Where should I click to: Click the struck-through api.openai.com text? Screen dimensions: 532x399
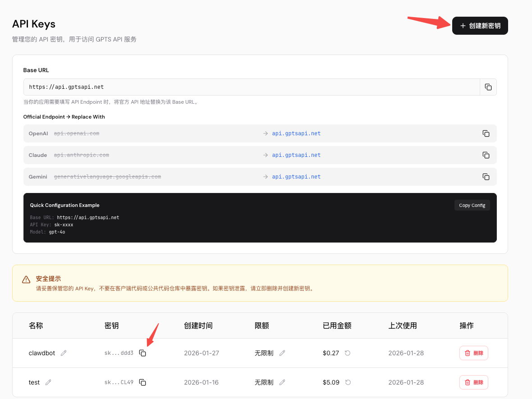pyautogui.click(x=77, y=133)
